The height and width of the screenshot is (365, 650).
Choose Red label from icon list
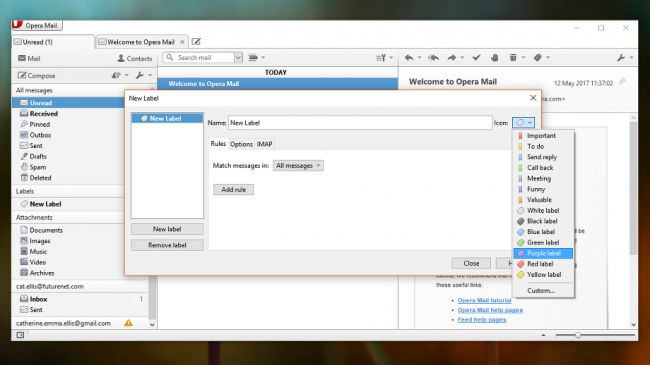[x=543, y=264]
